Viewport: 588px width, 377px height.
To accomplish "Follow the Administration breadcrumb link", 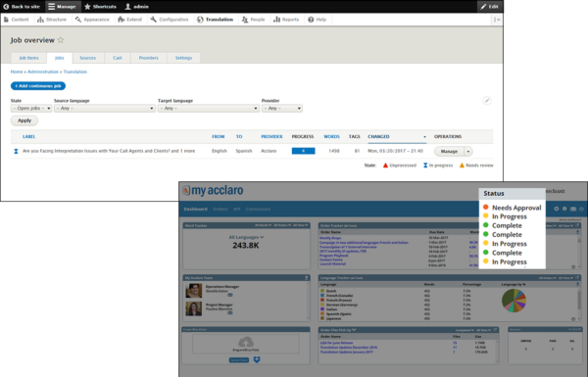I will 43,71.
